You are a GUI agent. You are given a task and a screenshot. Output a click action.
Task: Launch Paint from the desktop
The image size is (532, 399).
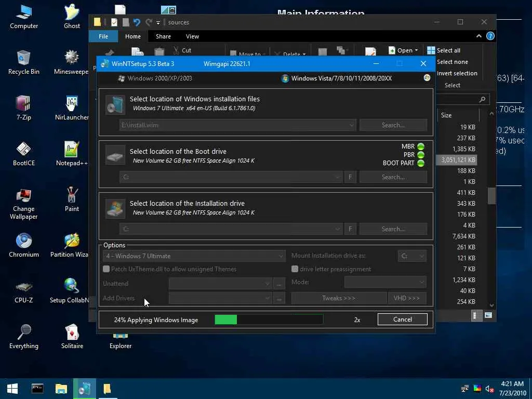pyautogui.click(x=72, y=200)
